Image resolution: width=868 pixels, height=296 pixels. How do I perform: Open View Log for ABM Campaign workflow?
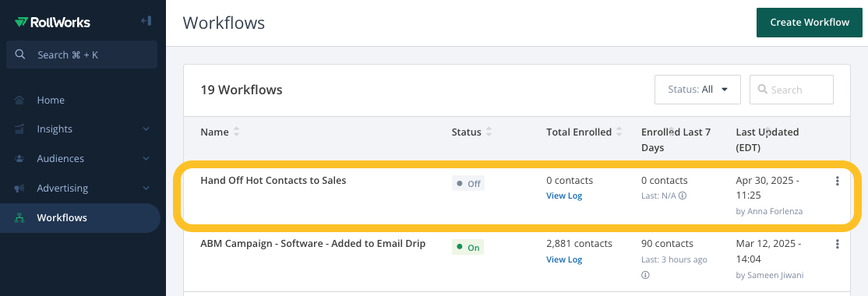click(x=564, y=259)
